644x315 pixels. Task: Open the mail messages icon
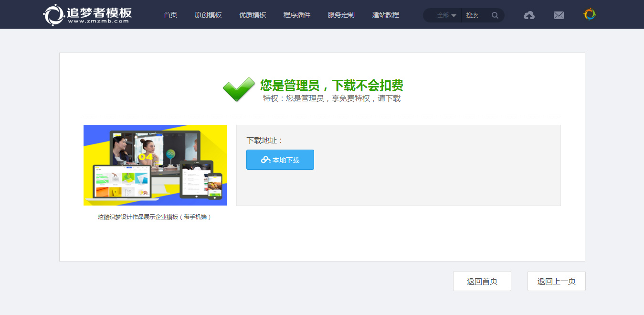[559, 15]
